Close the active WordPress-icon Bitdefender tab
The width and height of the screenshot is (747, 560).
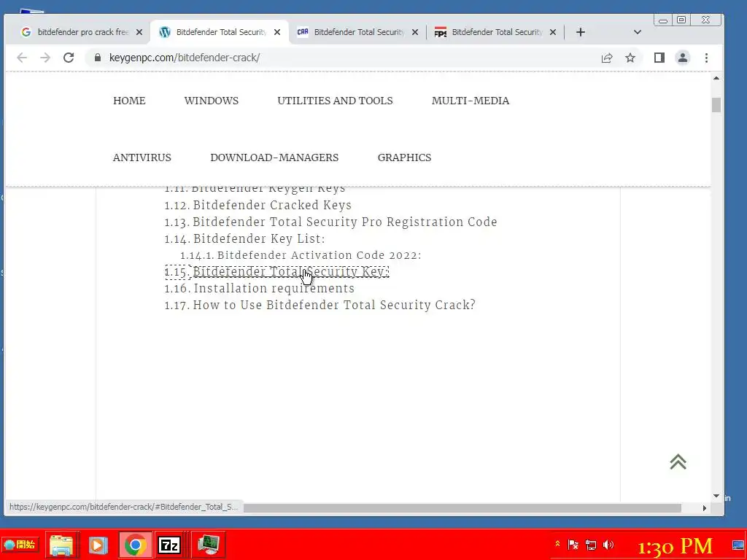pos(277,32)
